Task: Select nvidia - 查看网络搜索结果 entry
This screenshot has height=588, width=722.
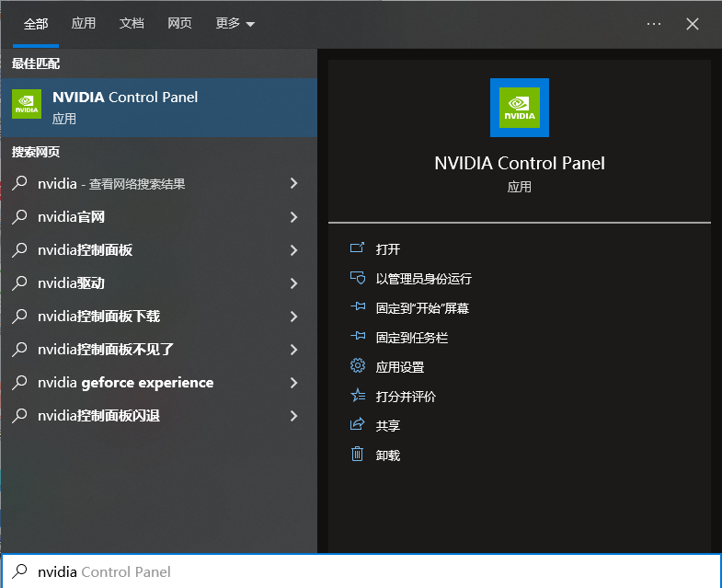Action: click(x=159, y=183)
